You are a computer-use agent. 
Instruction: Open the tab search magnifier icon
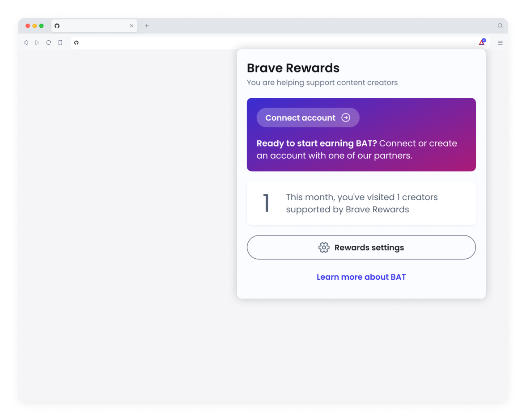[500, 26]
